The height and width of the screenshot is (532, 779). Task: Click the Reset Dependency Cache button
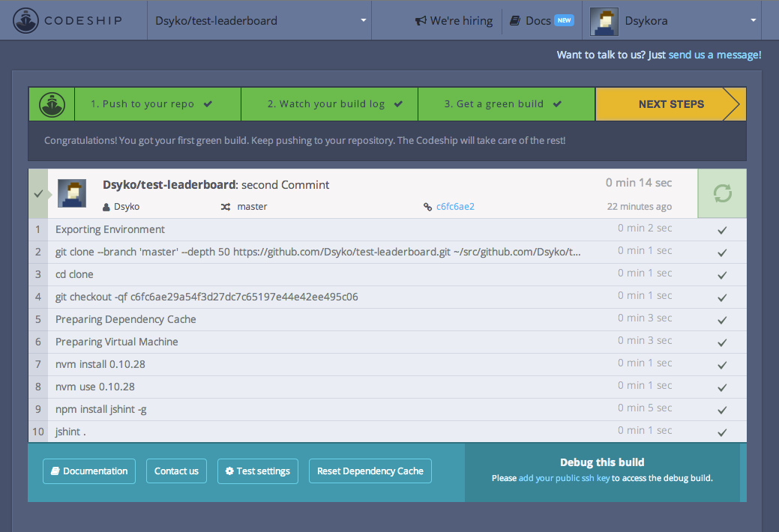coord(370,471)
